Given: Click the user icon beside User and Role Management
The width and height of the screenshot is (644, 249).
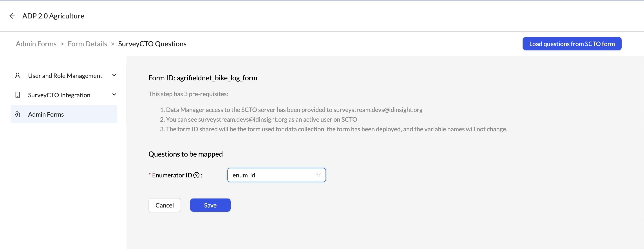Looking at the screenshot, I should 18,76.
